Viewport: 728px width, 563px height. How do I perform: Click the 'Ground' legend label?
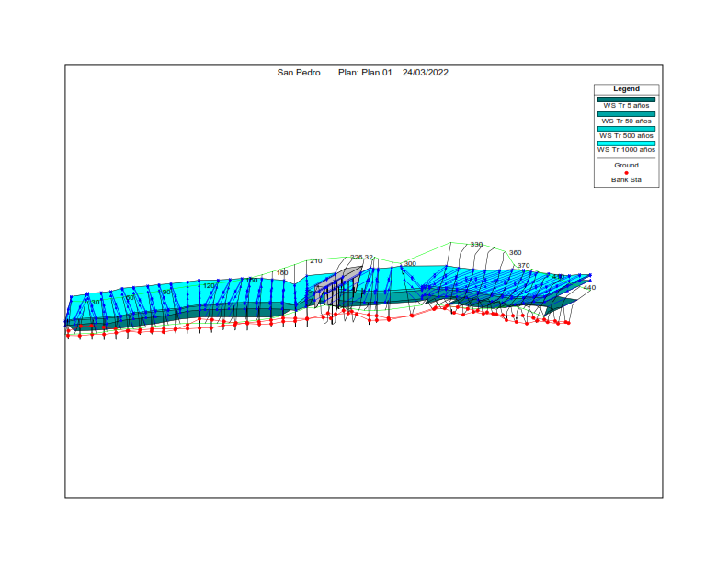coord(626,165)
